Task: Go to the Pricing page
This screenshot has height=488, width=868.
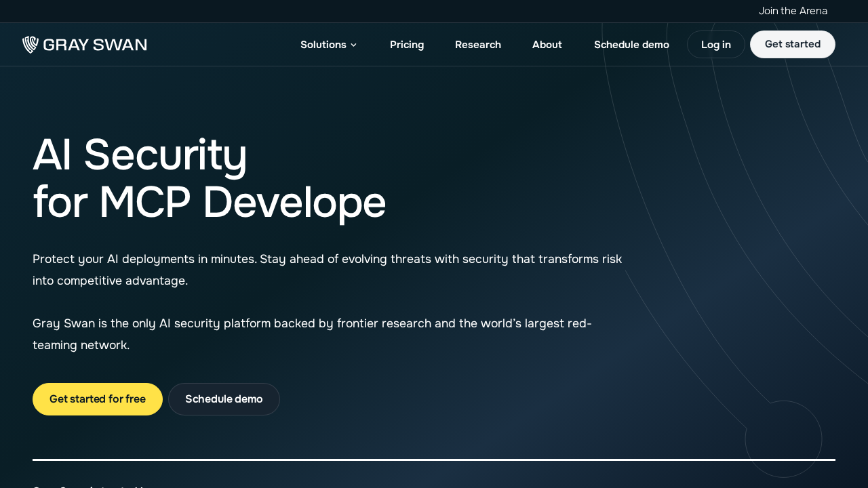Action: (407, 45)
